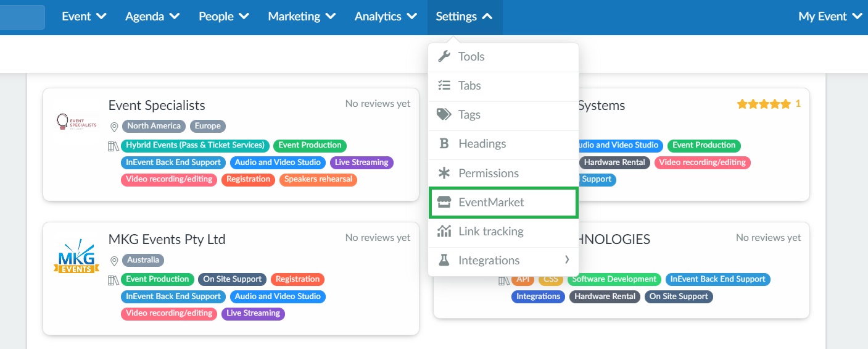Click the Analytics menu chevron
This screenshot has height=349, width=868.
[412, 17]
